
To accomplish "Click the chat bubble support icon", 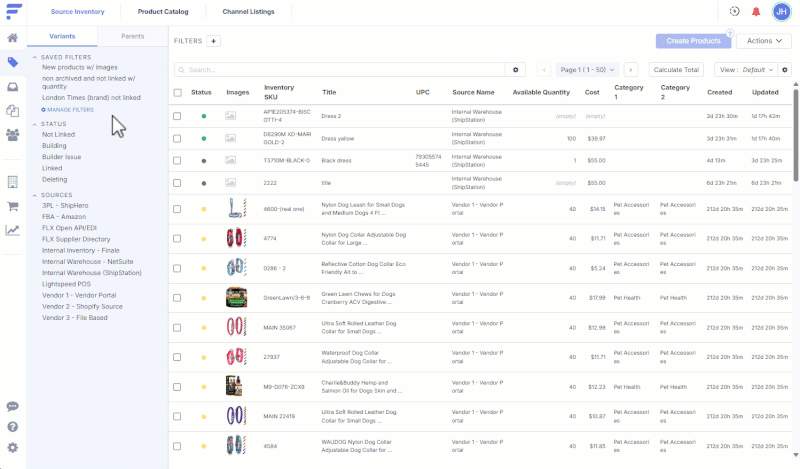I will (x=12, y=406).
